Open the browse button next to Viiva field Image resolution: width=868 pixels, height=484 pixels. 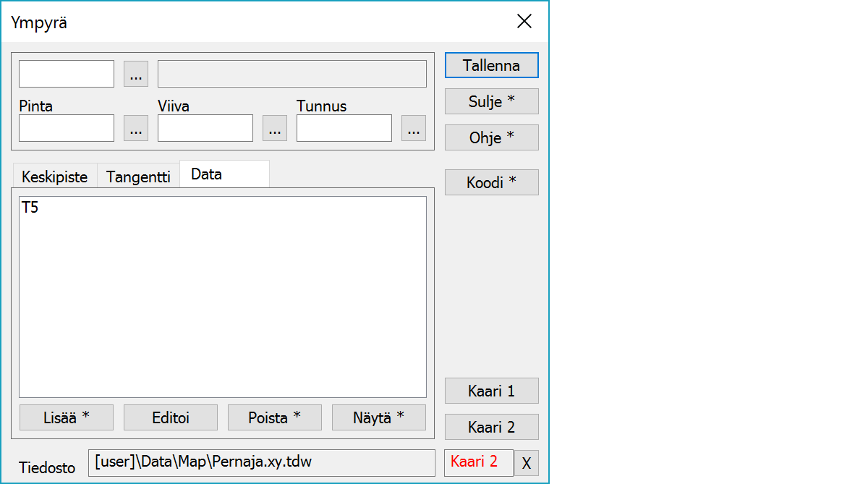pos(275,128)
